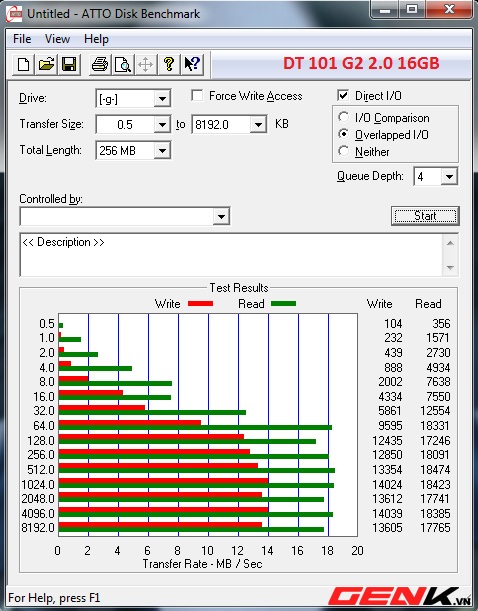Open Print Preview toolbar icon

point(123,64)
